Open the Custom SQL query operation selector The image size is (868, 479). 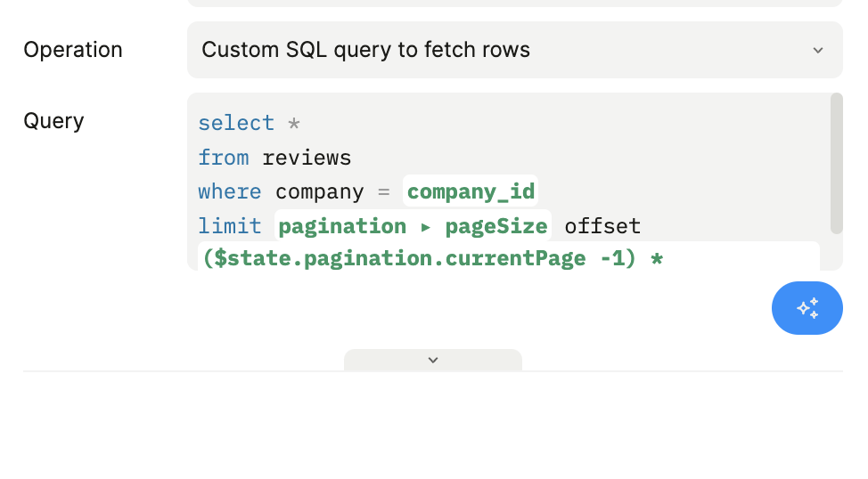(x=499, y=50)
